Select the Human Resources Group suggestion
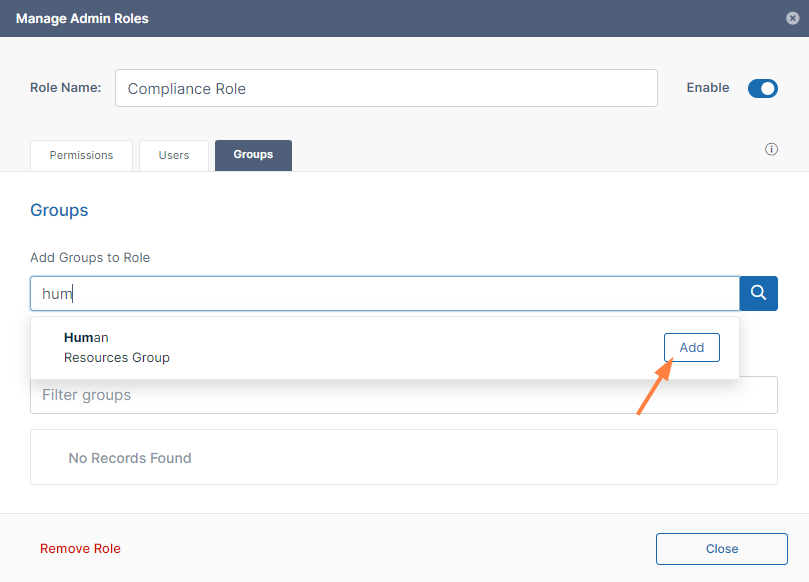Image resolution: width=809 pixels, height=582 pixels. click(117, 347)
